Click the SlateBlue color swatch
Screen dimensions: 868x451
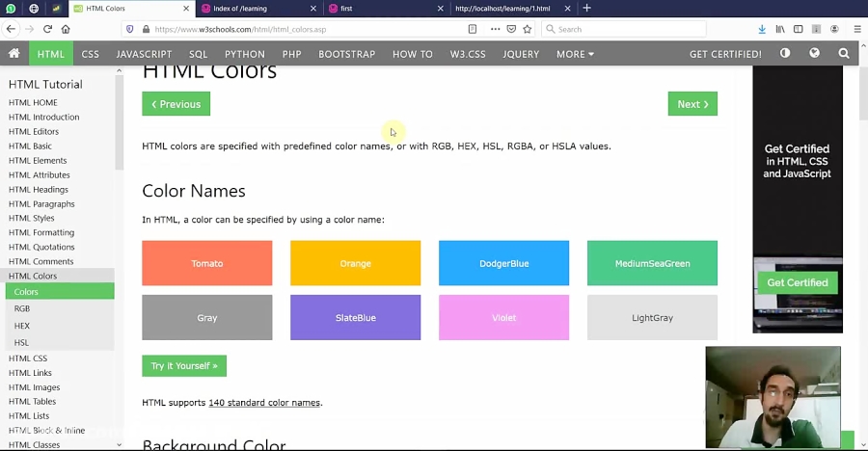coord(355,318)
